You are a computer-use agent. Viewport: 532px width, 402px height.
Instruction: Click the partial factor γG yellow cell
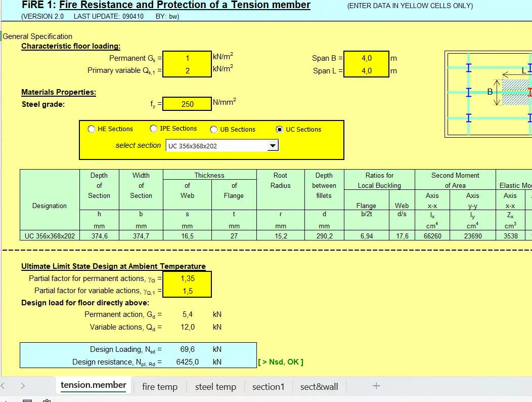(x=188, y=278)
